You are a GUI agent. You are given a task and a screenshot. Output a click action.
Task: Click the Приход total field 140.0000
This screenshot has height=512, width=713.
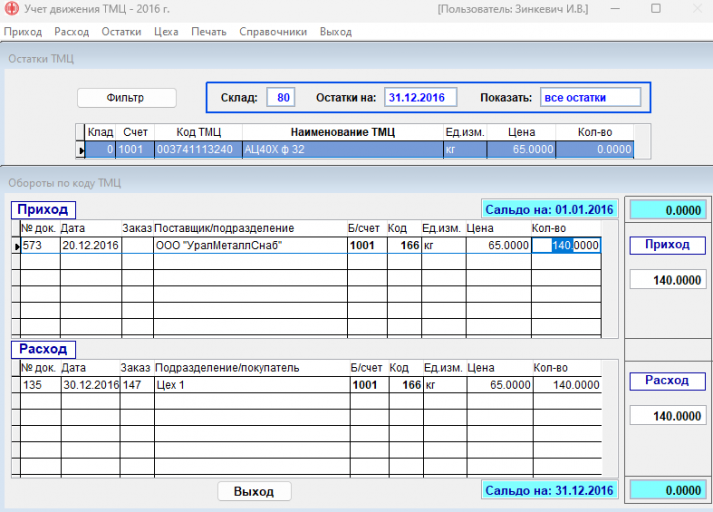click(668, 280)
